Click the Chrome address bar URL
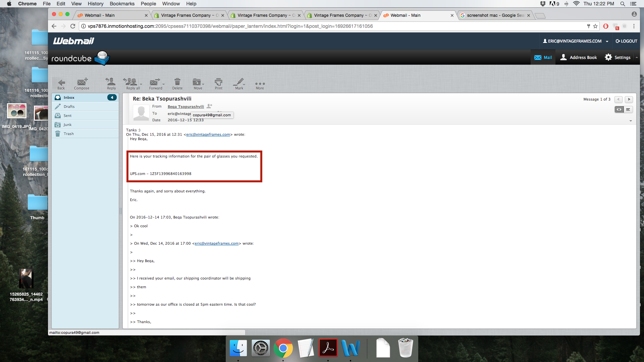644x362 pixels. [x=230, y=26]
